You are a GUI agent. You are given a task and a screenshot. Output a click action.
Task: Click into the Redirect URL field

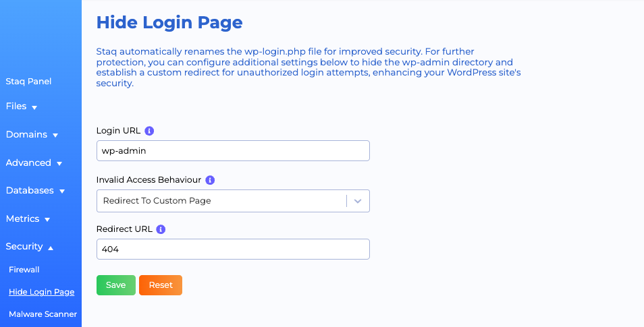click(233, 249)
